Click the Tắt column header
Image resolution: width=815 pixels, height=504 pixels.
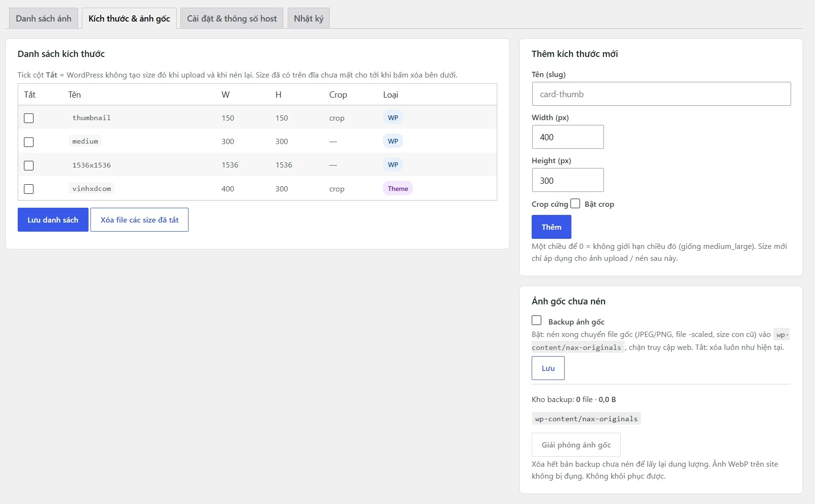pos(30,95)
